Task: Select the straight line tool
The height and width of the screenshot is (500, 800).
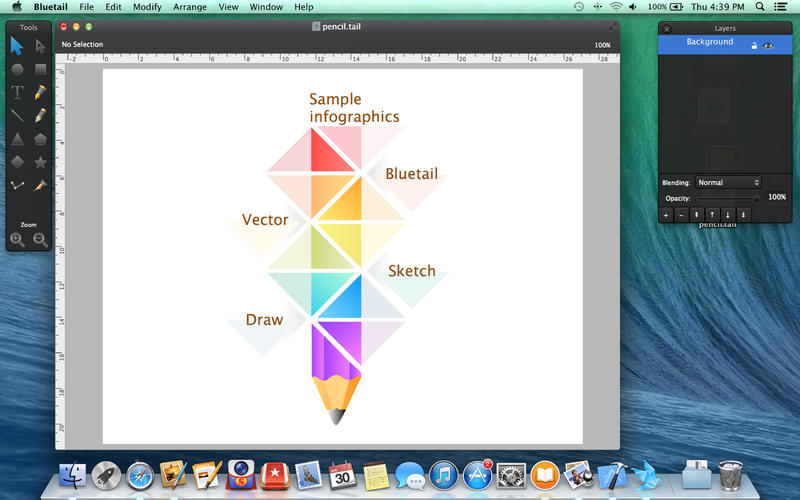Action: click(x=17, y=116)
